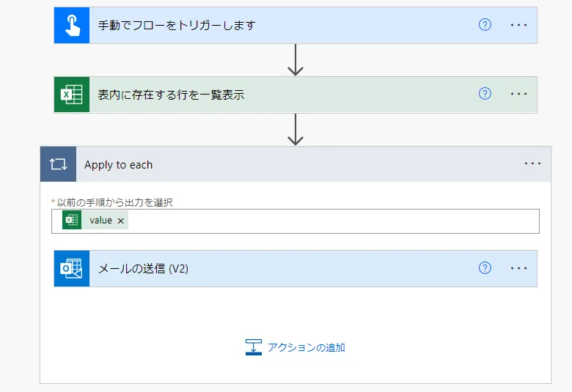Open the ellipsis menu for メールの送信 (V2)
Image resolution: width=572 pixels, height=392 pixels.
(518, 268)
